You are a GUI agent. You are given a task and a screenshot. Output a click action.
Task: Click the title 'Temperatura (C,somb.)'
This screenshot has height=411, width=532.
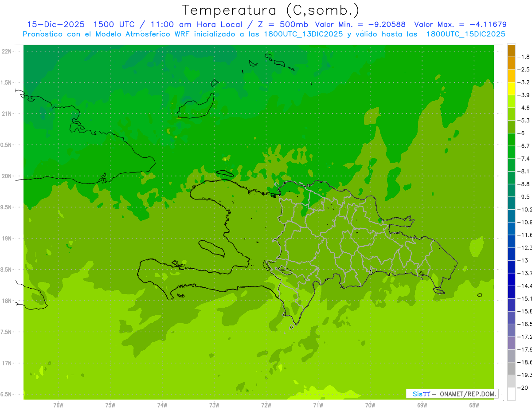(x=271, y=10)
